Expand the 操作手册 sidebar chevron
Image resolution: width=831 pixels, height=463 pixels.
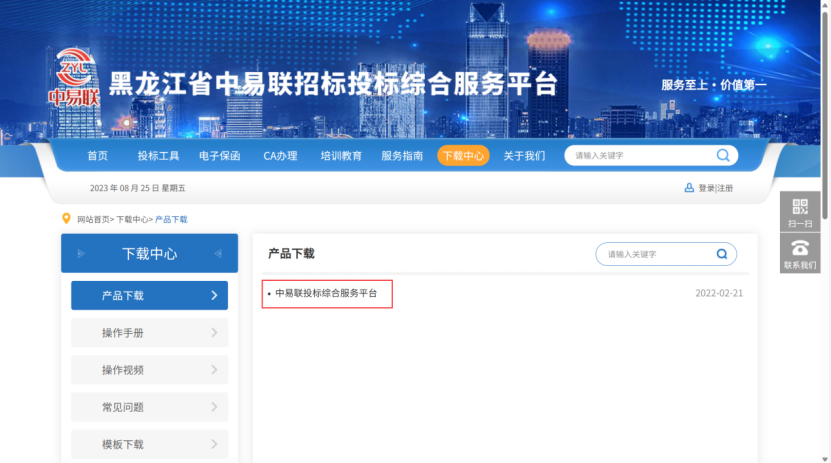[x=214, y=332]
